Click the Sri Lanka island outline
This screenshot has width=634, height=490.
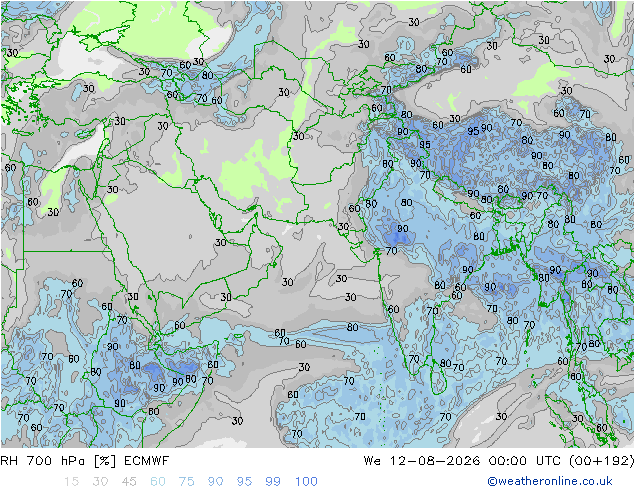(x=438, y=377)
